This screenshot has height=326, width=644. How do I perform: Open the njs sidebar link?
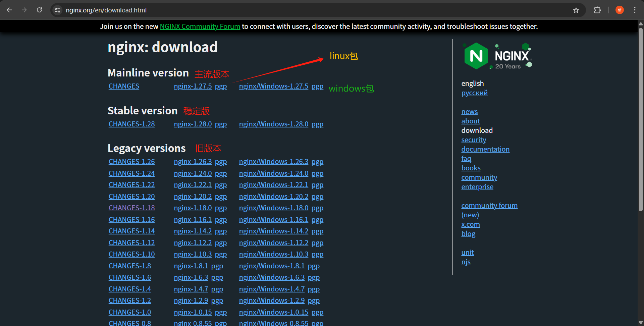pos(466,262)
